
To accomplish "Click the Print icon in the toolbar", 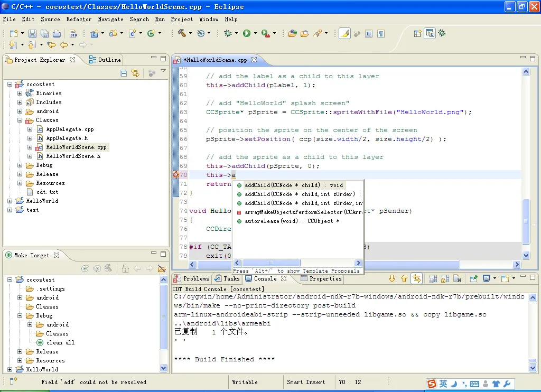I will point(57,33).
